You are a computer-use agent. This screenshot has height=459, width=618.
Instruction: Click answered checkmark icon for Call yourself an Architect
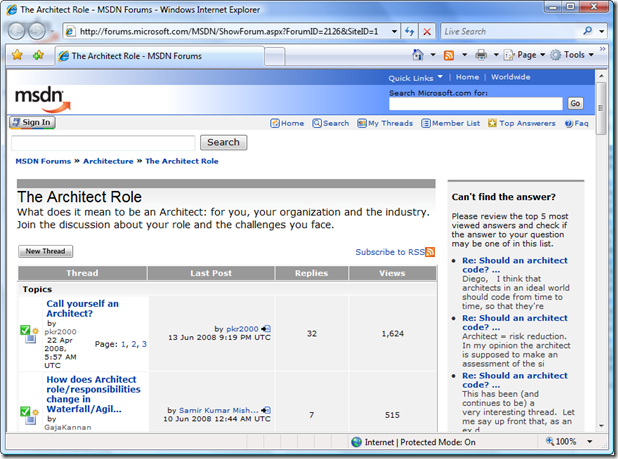tap(25, 330)
